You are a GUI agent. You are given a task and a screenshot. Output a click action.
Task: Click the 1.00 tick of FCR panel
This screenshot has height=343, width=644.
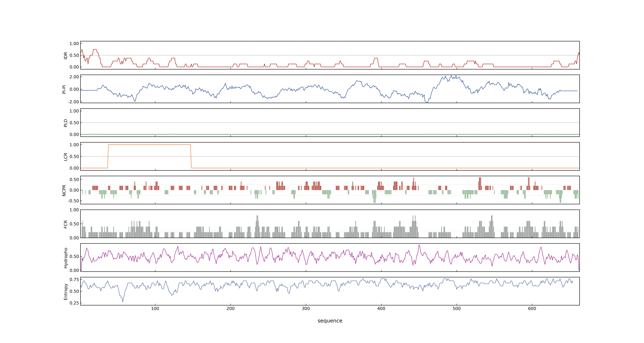coord(74,210)
